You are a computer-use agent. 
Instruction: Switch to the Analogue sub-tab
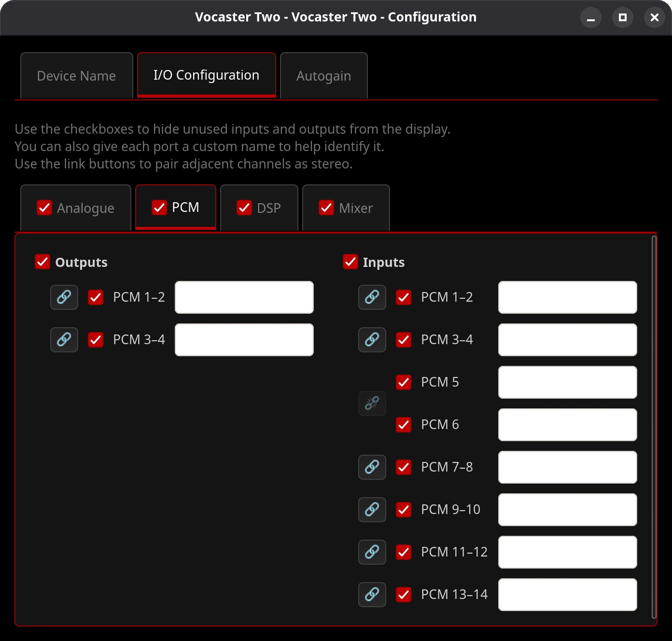pos(76,208)
